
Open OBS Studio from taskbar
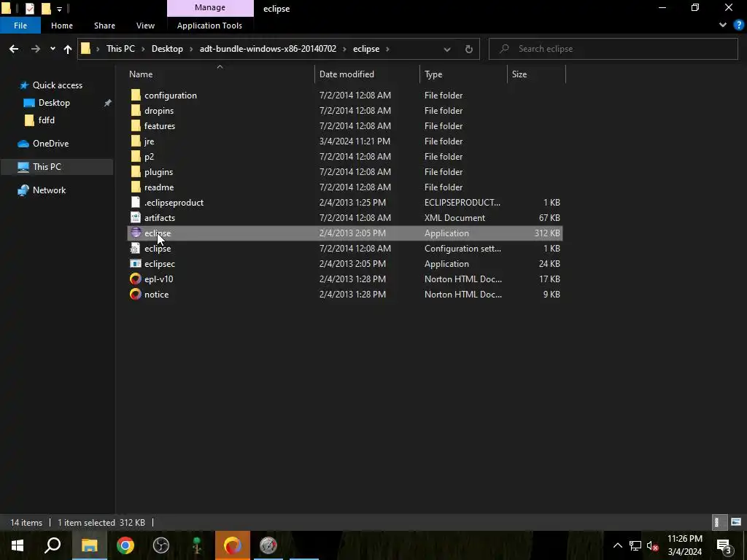pos(161,545)
